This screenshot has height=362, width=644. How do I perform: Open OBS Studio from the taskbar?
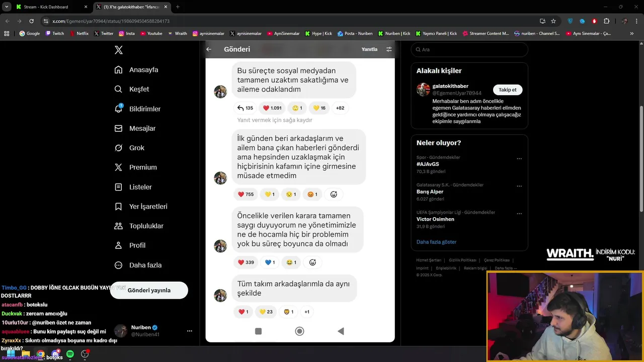(x=85, y=354)
